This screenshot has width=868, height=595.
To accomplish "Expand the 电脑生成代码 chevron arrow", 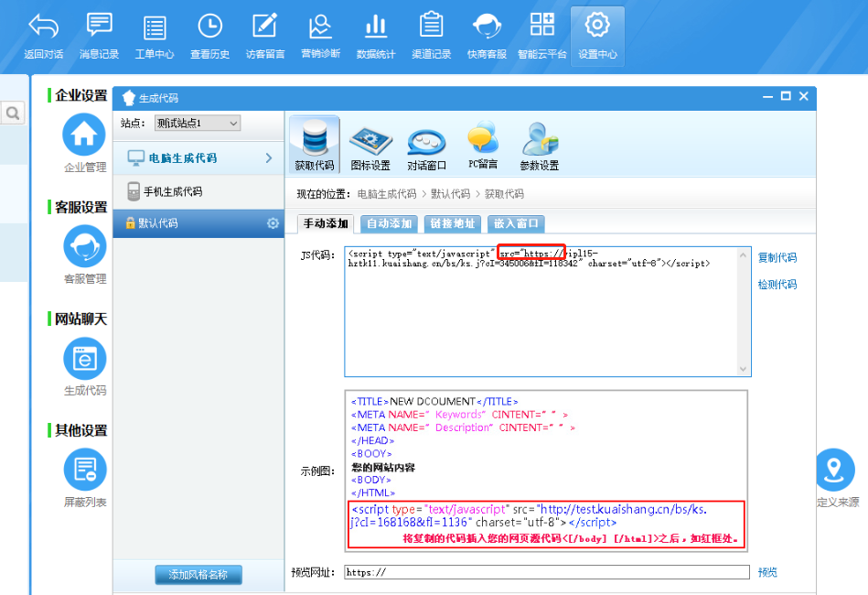I will click(269, 157).
